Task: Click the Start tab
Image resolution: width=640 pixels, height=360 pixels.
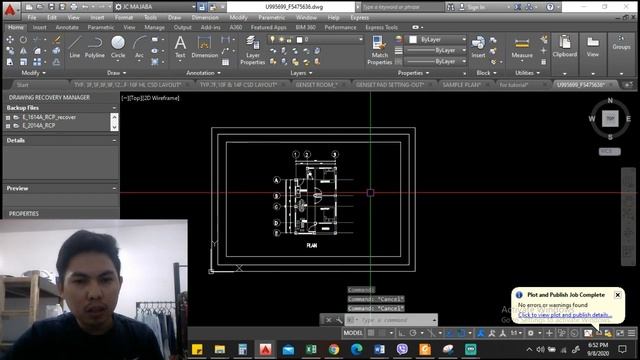Action: pyautogui.click(x=22, y=84)
